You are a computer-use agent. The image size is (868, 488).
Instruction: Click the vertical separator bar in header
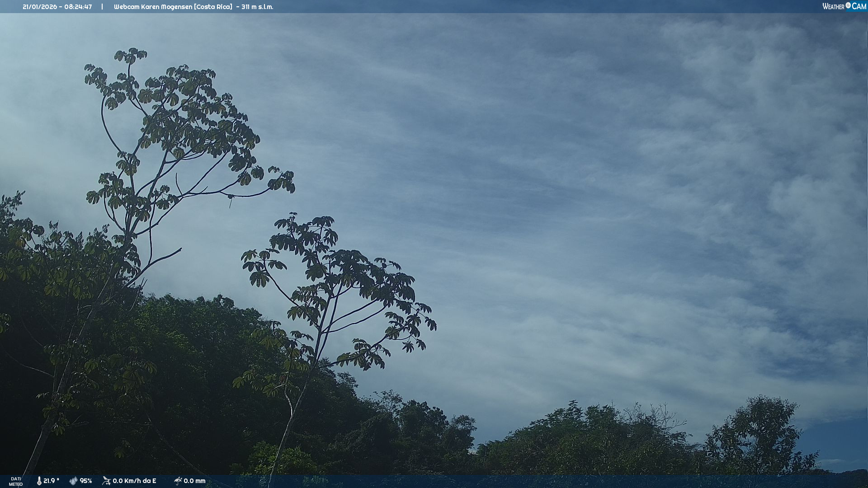point(102,7)
